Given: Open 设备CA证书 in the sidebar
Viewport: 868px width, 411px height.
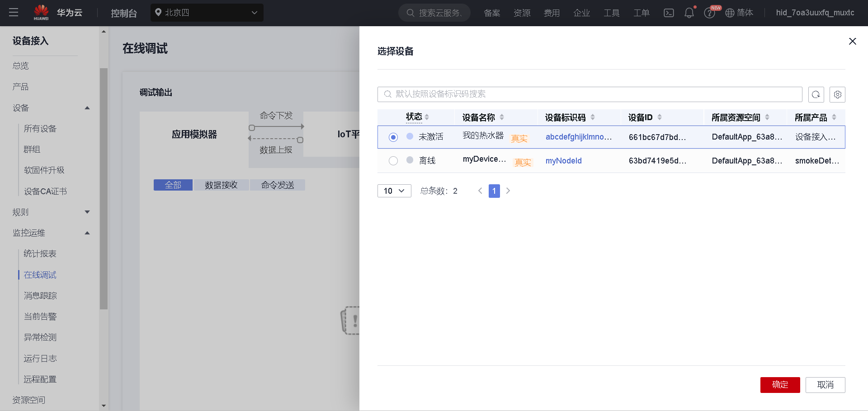Looking at the screenshot, I should tap(45, 191).
